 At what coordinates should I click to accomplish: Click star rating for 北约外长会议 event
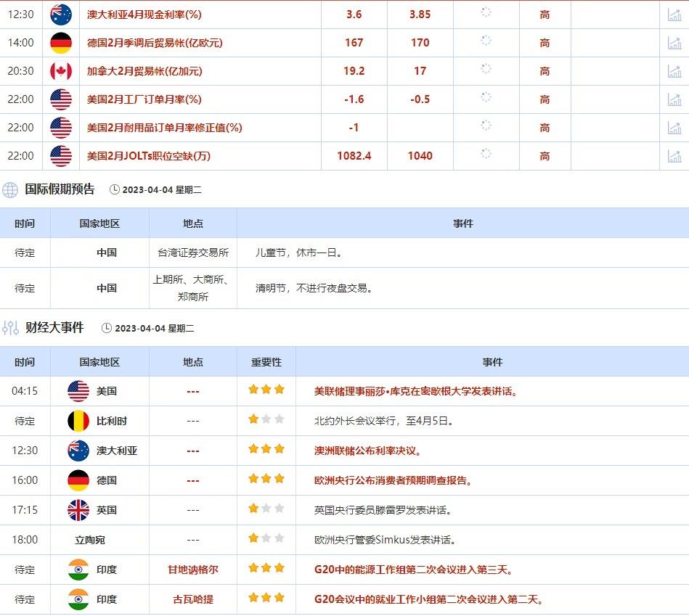(x=266, y=420)
